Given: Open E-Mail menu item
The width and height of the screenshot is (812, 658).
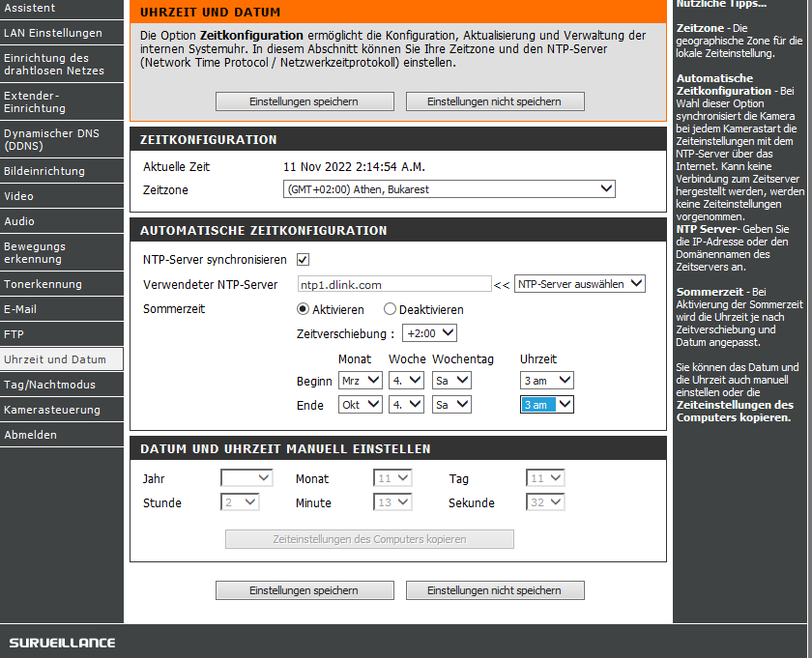Looking at the screenshot, I should tap(62, 309).
